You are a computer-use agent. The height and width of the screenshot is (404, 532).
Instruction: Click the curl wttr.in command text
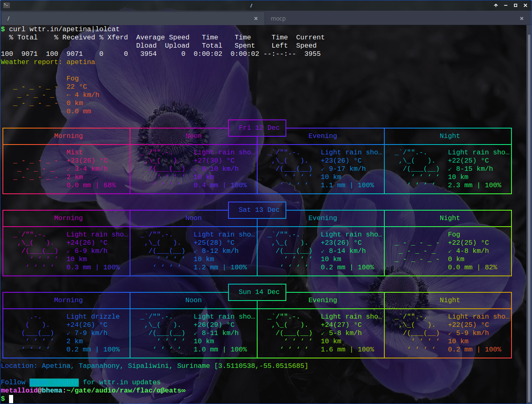click(64, 29)
